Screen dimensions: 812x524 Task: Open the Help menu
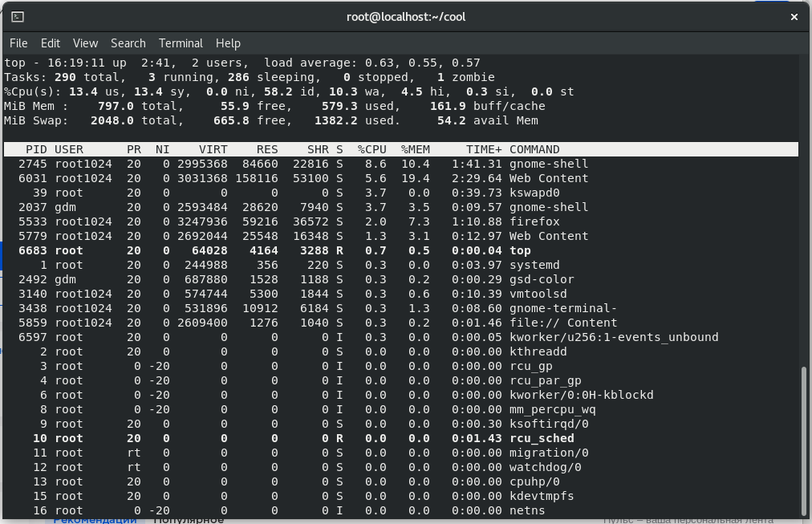pyautogui.click(x=228, y=43)
